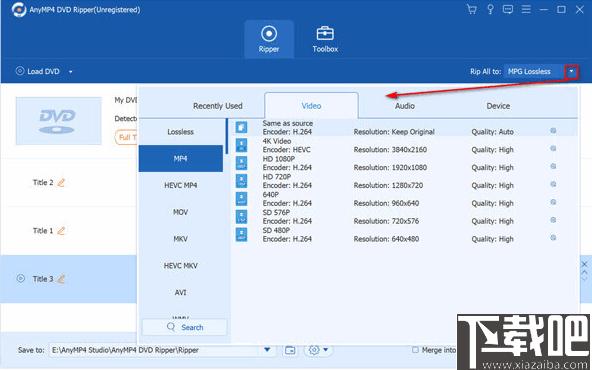The width and height of the screenshot is (592, 370).
Task: Select the MP4 format category
Action: point(180,159)
